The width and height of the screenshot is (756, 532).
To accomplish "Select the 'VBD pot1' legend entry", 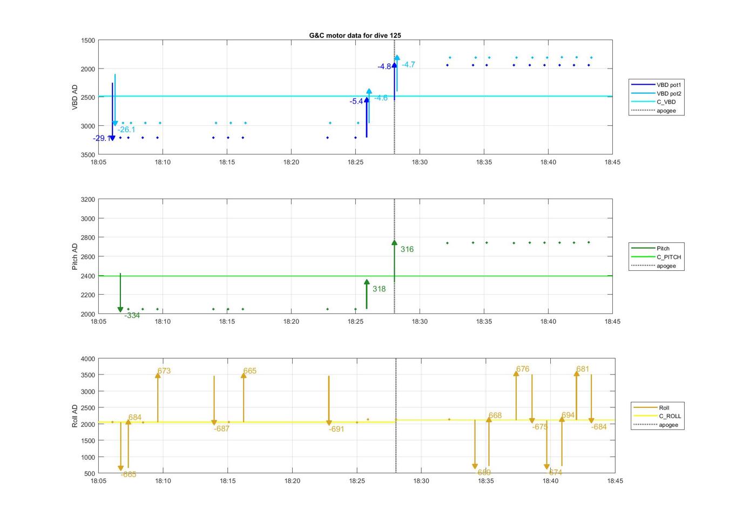I will coord(657,85).
